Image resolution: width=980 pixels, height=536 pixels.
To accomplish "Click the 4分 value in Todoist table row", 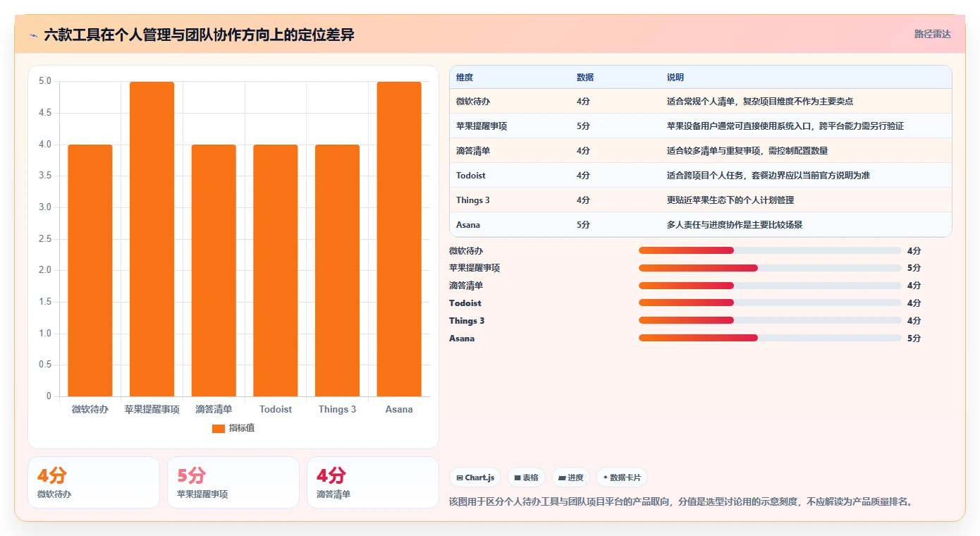I will tap(583, 176).
